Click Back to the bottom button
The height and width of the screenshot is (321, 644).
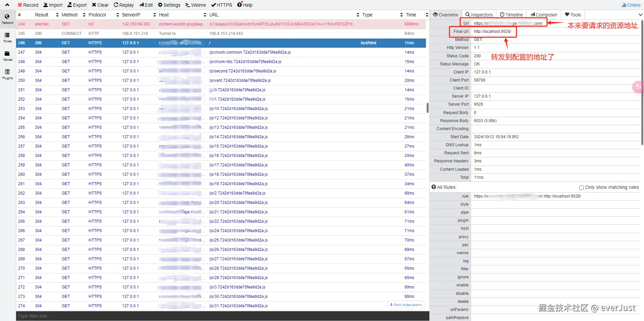pos(406,305)
